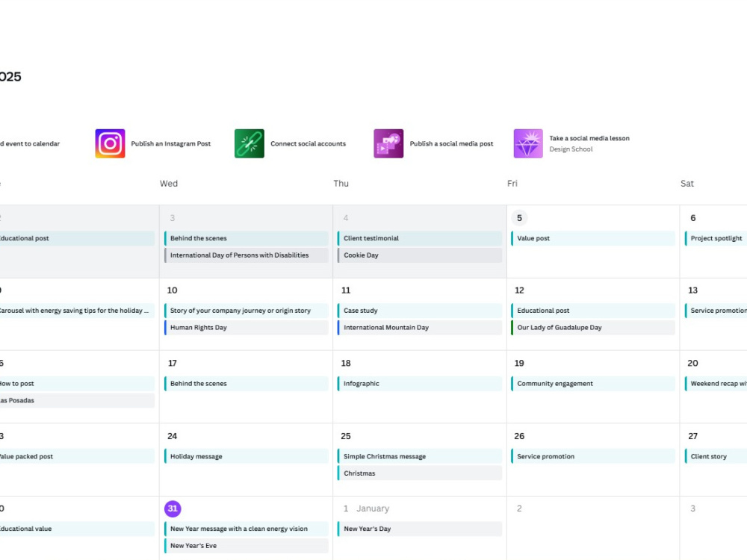The width and height of the screenshot is (747, 560).
Task: Open Service promotion on the 26th
Action: (593, 456)
